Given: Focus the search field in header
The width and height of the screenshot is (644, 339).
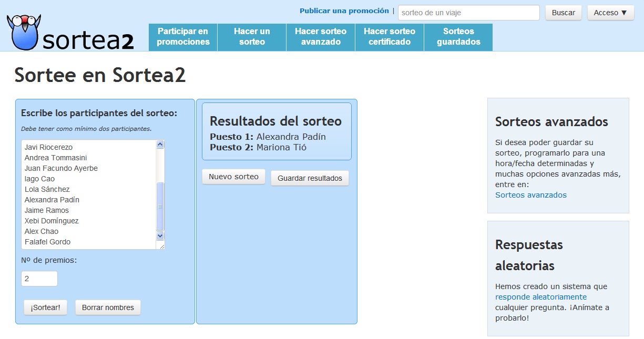Looking at the screenshot, I should pos(469,13).
